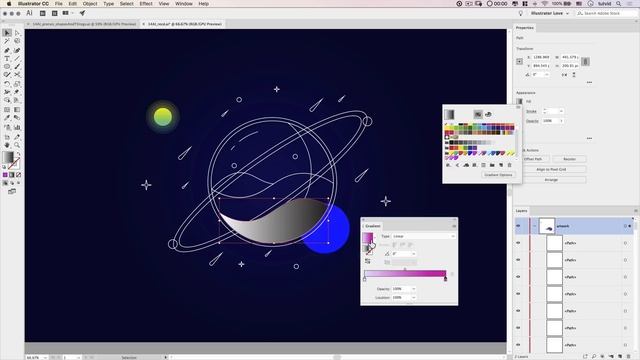This screenshot has height=360, width=640.
Task: Select the Paintbrush tool
Action: pyautogui.click(x=17, y=67)
